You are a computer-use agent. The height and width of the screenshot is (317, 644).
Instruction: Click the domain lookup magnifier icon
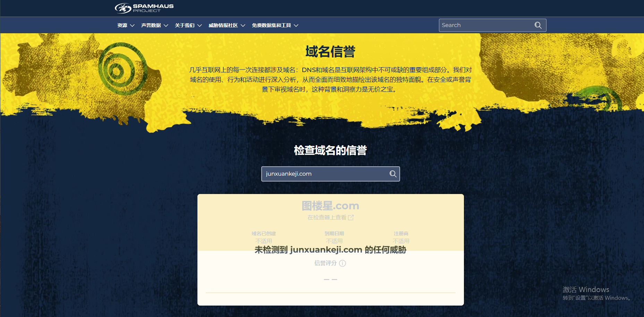point(393,174)
